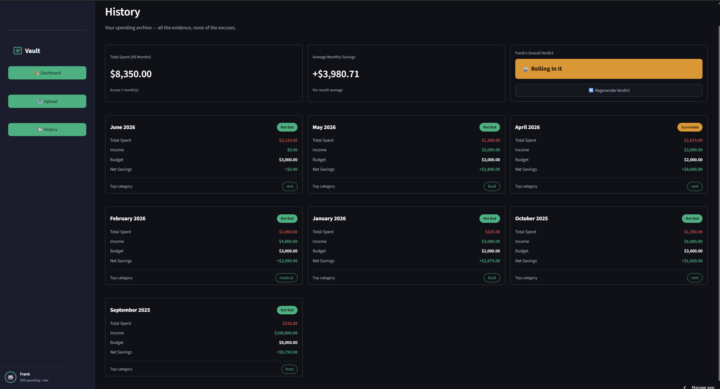Click the Frank's Overall Verdict label
This screenshot has height=389, width=720.
pos(534,53)
